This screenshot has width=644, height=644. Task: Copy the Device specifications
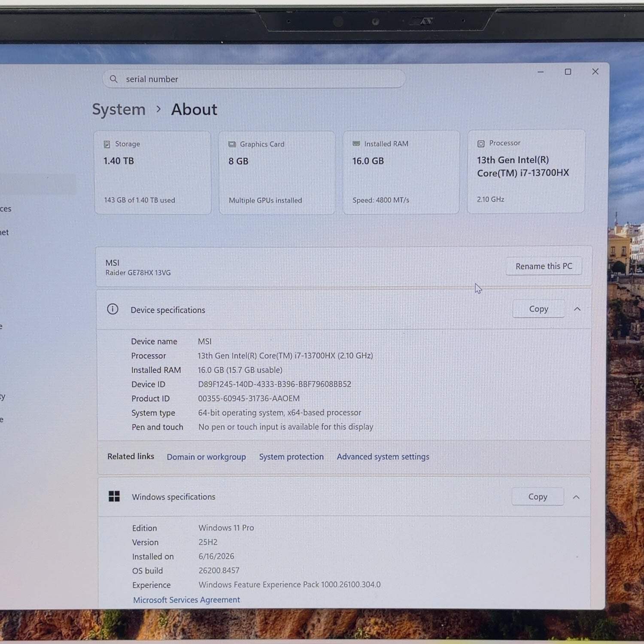click(538, 309)
